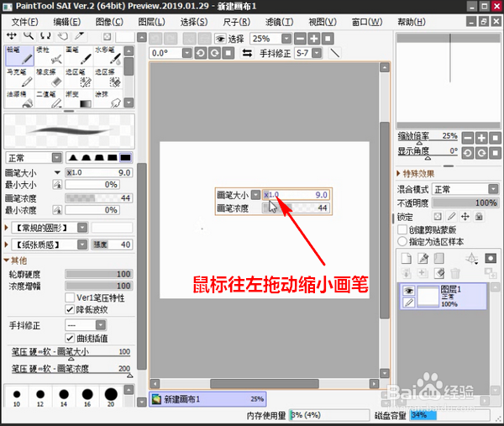This screenshot has width=504, height=426.
Task: Open the brush blend mode 正常 dropdown
Action: (56, 157)
